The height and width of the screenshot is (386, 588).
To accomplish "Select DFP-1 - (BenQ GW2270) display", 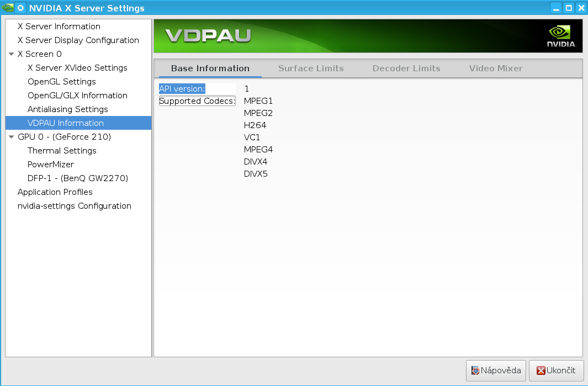I will 78,178.
